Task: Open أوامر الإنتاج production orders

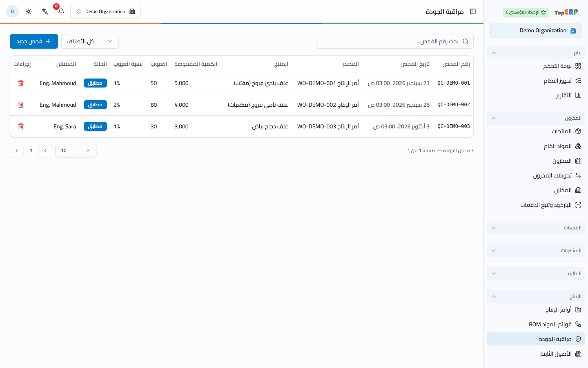Action: tap(536, 310)
